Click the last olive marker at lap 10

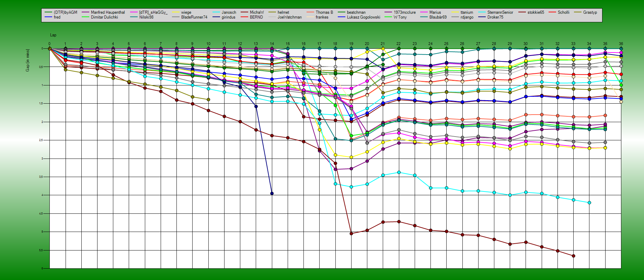click(208, 100)
